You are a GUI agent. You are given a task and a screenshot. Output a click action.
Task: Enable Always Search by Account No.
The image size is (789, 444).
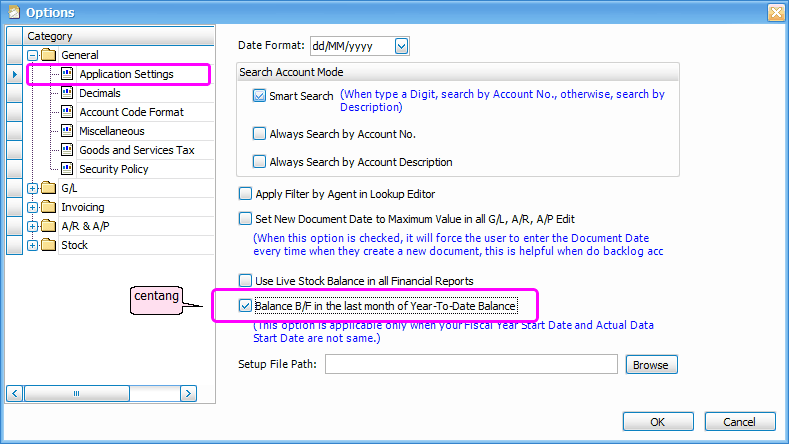(260, 133)
